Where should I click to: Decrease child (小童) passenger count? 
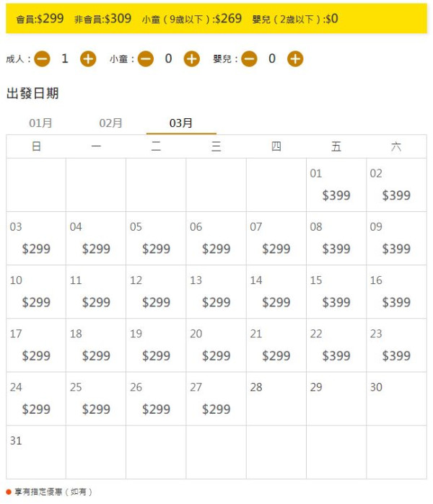146,59
